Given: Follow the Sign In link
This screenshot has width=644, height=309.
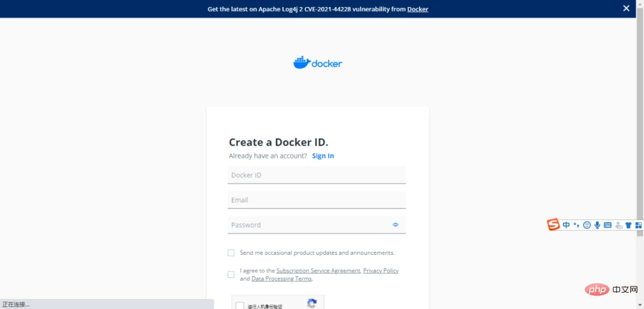Looking at the screenshot, I should pyautogui.click(x=323, y=156).
